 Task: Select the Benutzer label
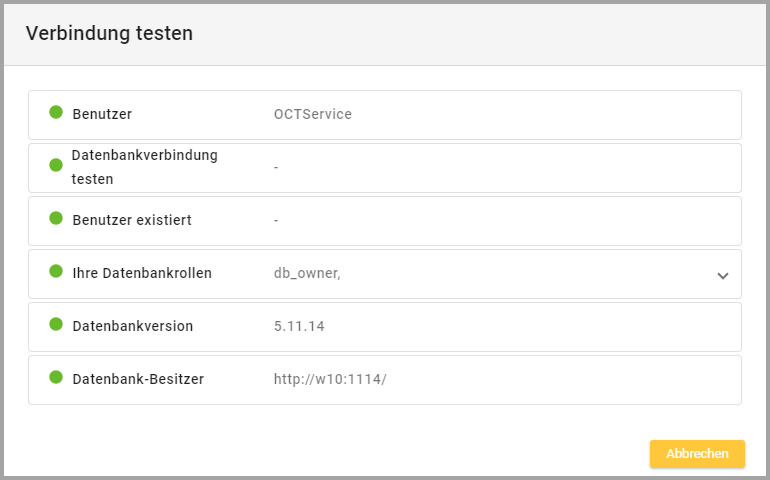[102, 115]
